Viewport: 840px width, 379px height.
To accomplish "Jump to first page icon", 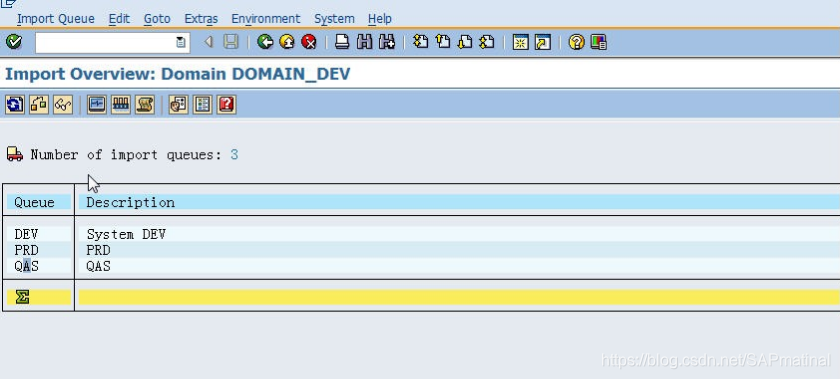I will pyautogui.click(x=421, y=42).
